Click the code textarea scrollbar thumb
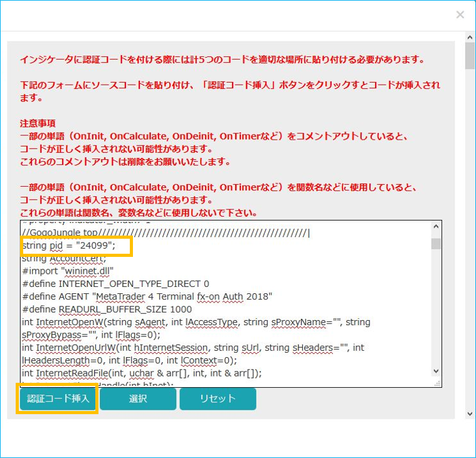The height and width of the screenshot is (458, 476). (x=436, y=244)
